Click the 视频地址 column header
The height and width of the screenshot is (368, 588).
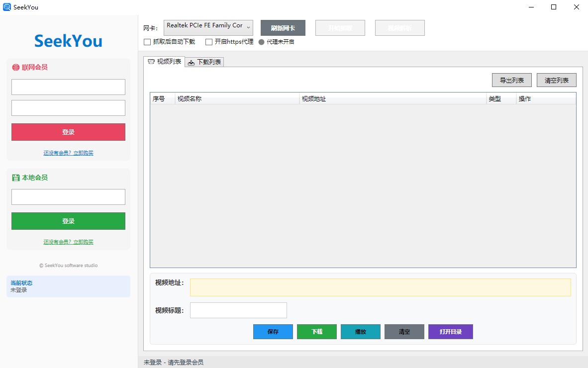click(392, 99)
